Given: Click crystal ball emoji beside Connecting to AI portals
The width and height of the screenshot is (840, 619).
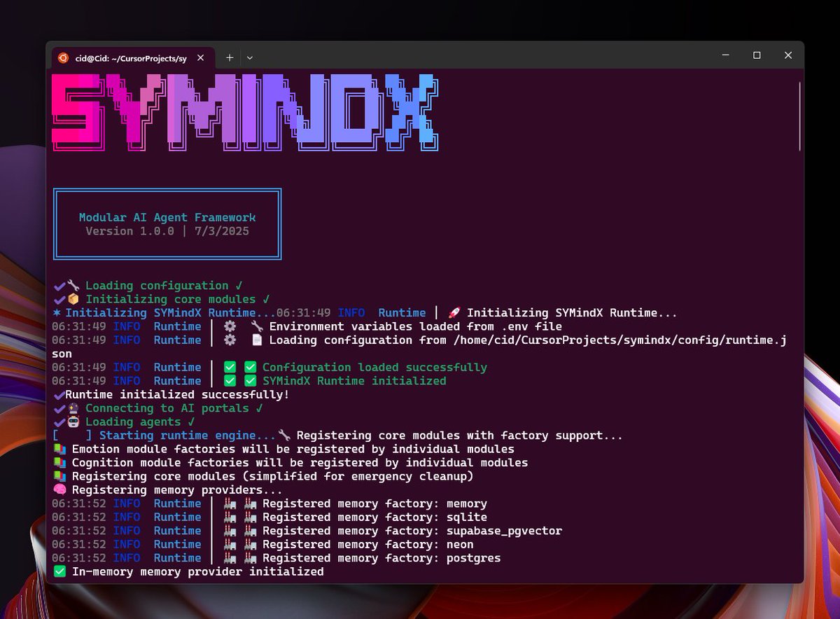Looking at the screenshot, I should tap(73, 408).
